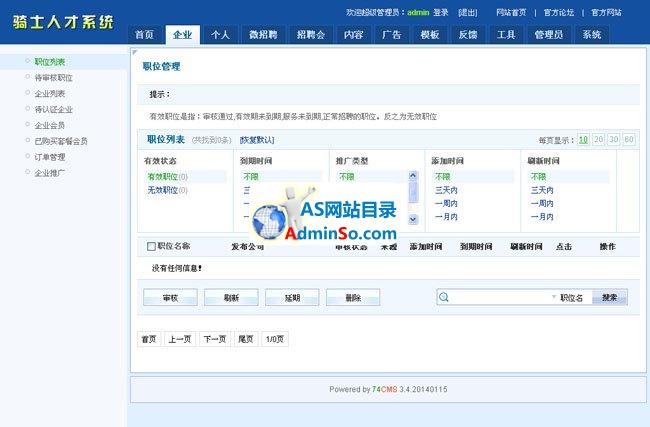Click the search magnifier icon
The image size is (650, 427).
(x=444, y=297)
